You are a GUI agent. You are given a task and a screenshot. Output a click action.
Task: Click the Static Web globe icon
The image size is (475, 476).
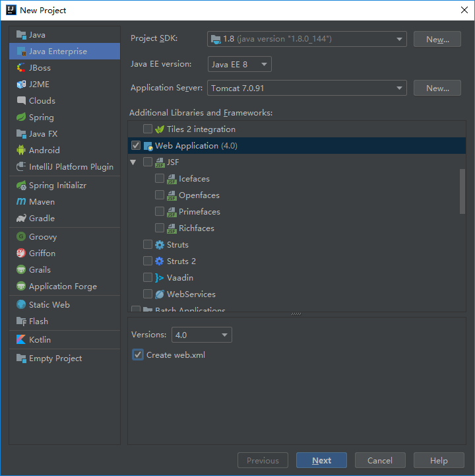click(x=21, y=304)
